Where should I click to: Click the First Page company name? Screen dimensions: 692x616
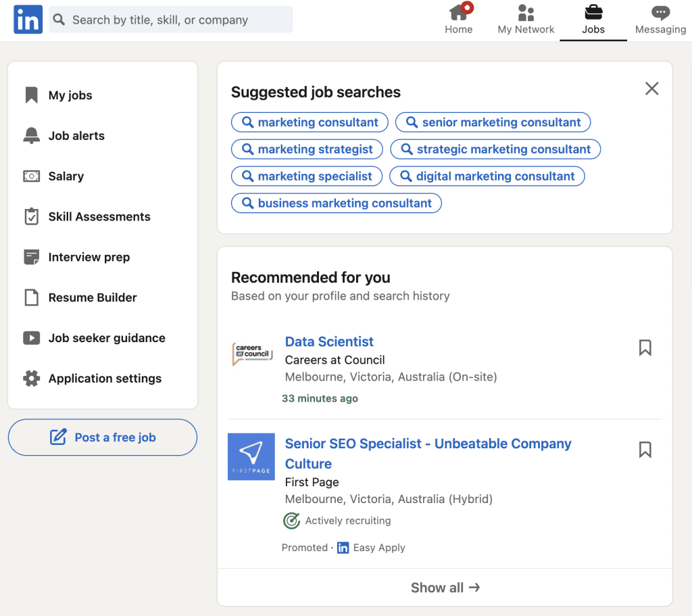point(312,482)
